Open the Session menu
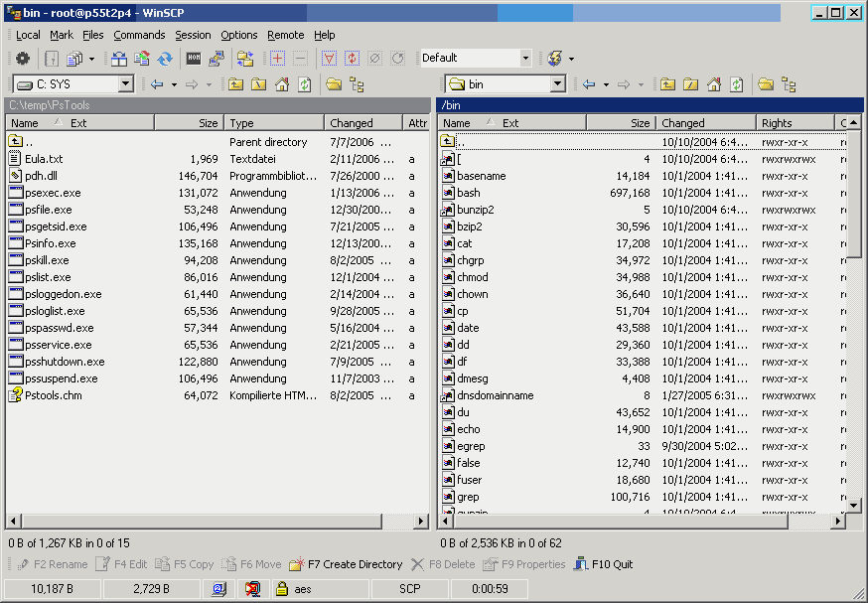868x603 pixels. (193, 35)
